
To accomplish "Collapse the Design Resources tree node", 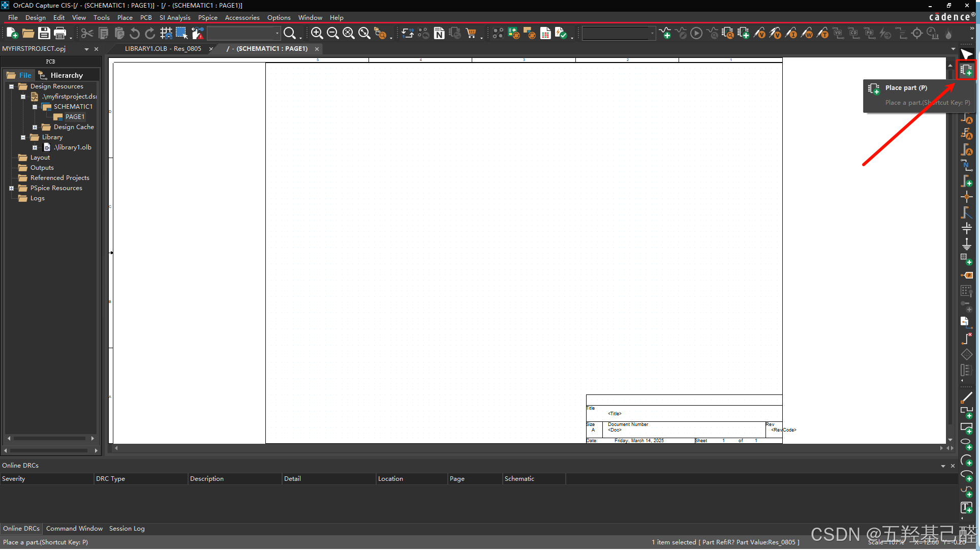I will pyautogui.click(x=11, y=86).
